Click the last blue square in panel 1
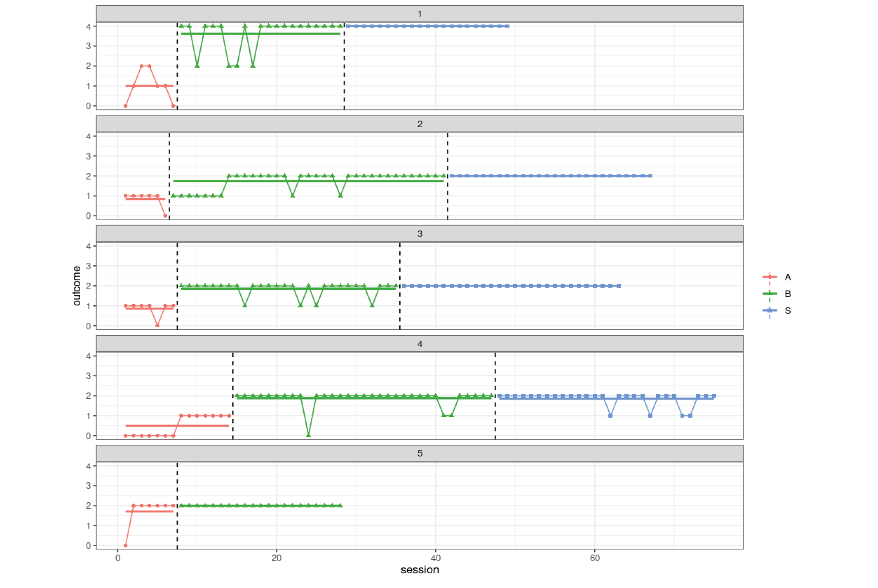 click(x=507, y=26)
